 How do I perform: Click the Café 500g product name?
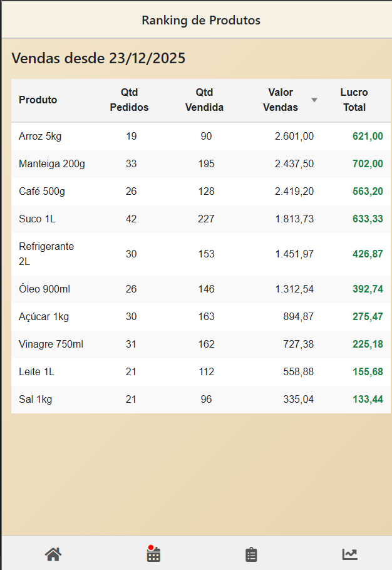(x=42, y=192)
